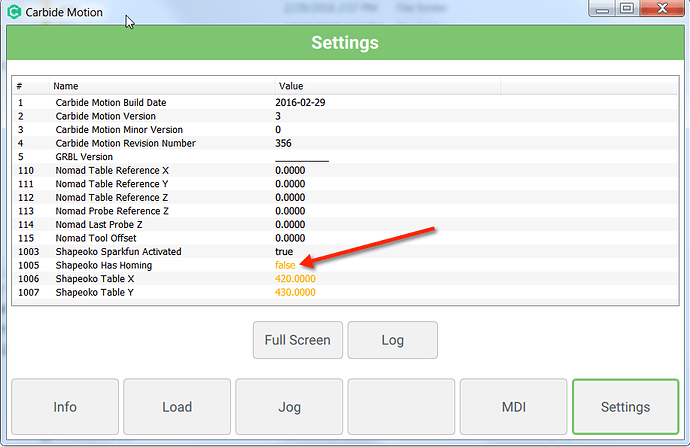Image resolution: width=690 pixels, height=447 pixels.
Task: Open the Info tab
Action: 65,407
